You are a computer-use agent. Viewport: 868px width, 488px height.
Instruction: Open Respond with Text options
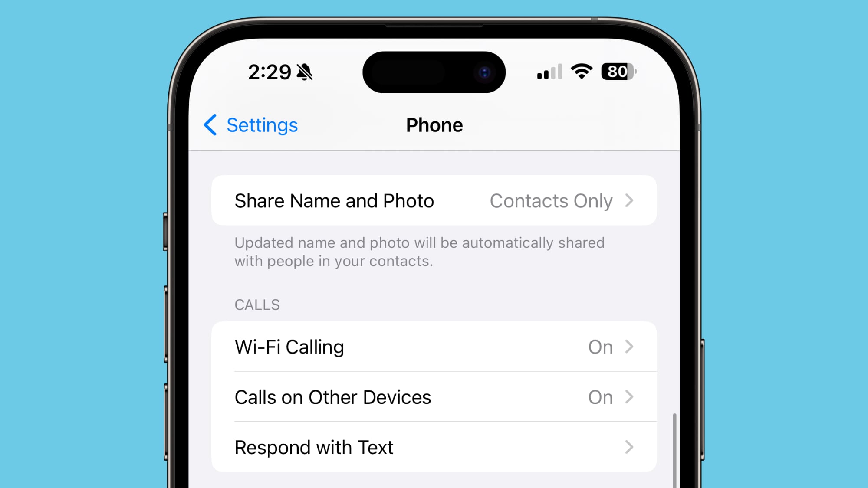click(434, 446)
